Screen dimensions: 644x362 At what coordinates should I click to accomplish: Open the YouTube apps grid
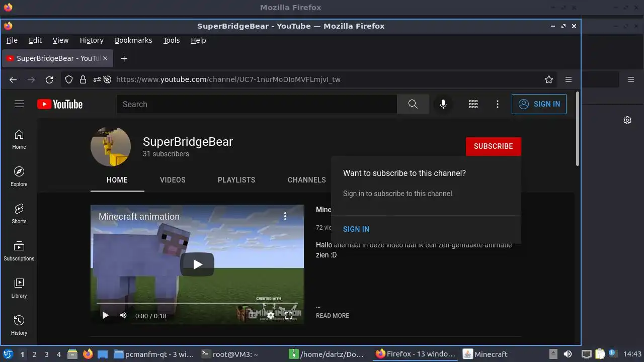click(473, 104)
